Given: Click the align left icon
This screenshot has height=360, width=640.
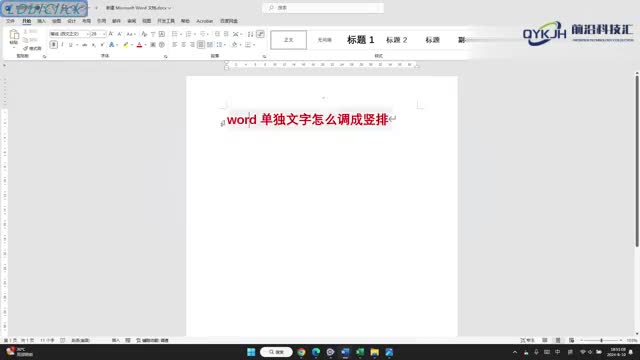Looking at the screenshot, I should point(174,45).
